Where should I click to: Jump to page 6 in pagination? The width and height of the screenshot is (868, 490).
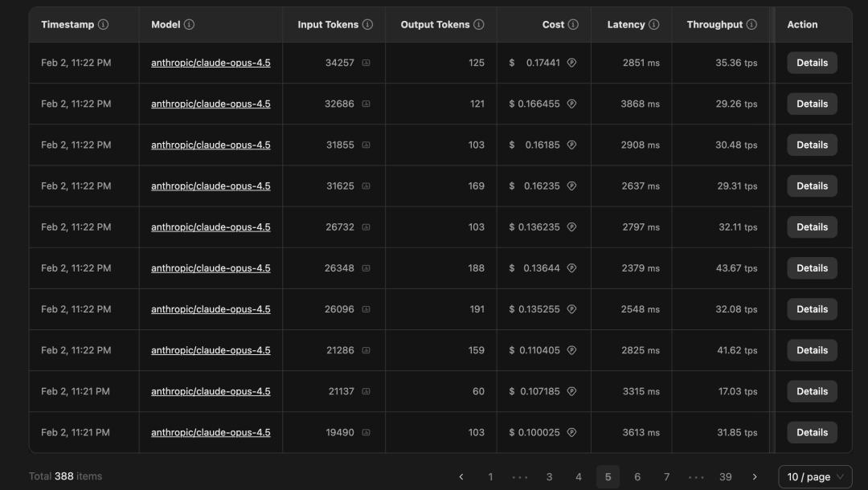tap(637, 476)
